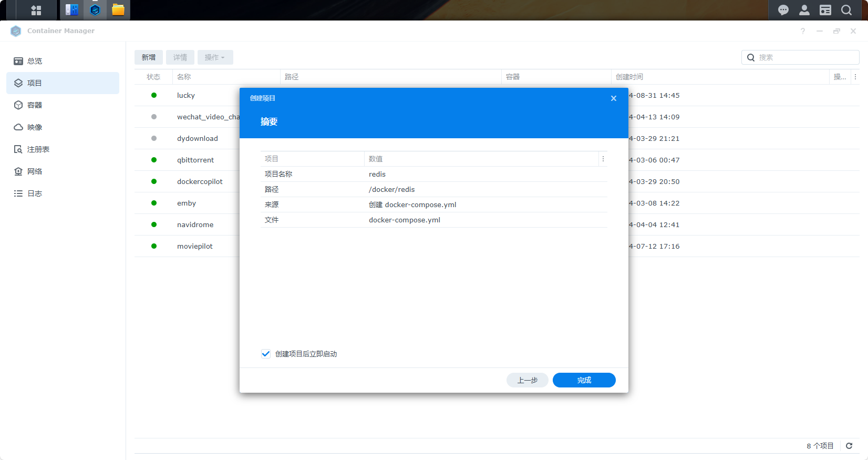
Task: Uncheck start project immediately after creation
Action: coord(266,354)
